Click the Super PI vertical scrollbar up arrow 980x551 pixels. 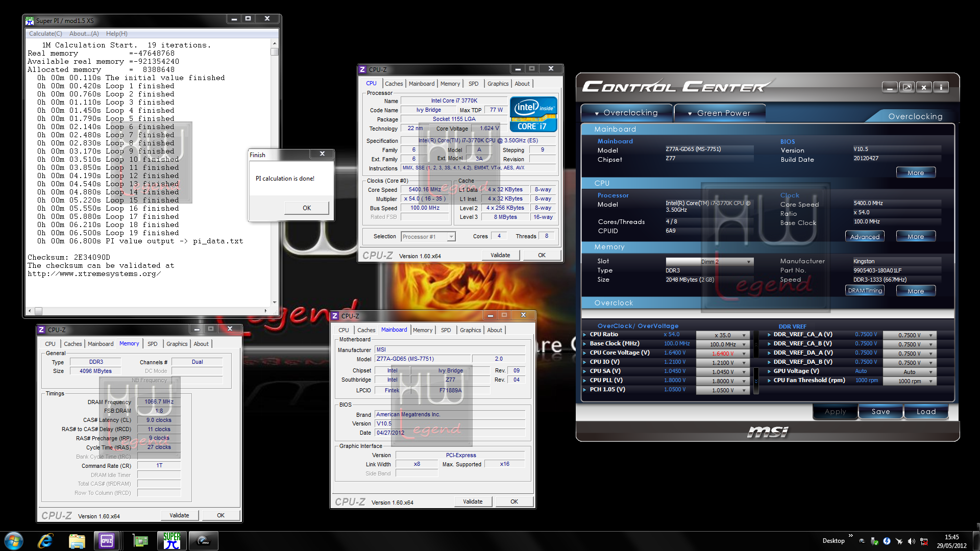pos(275,44)
